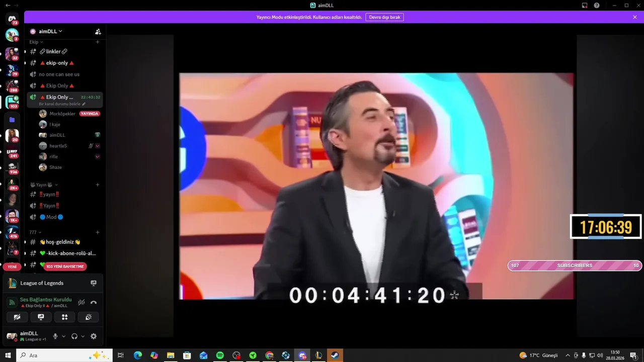Toggle camera on in voice panel

point(17,317)
